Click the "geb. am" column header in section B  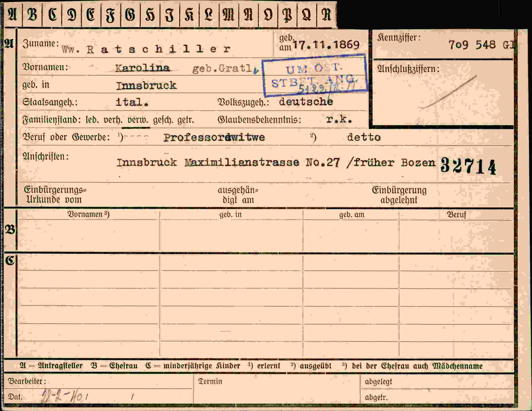[352, 214]
